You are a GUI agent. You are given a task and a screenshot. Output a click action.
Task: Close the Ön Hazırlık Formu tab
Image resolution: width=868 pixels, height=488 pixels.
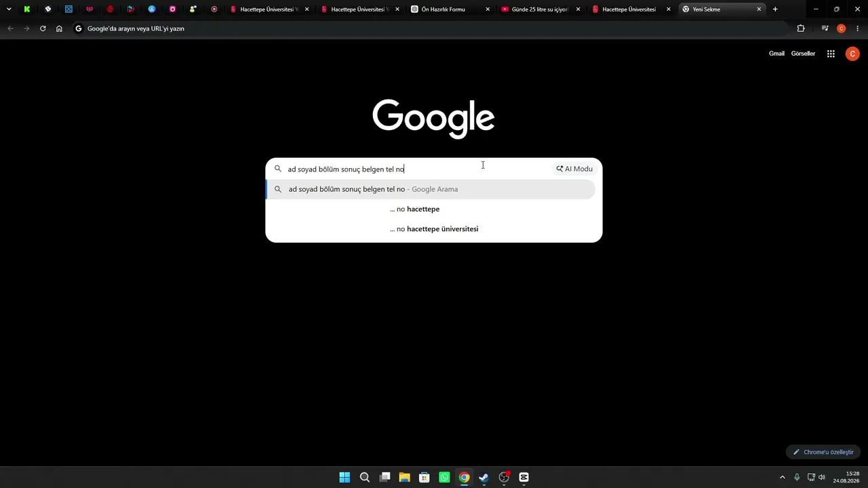(x=488, y=9)
